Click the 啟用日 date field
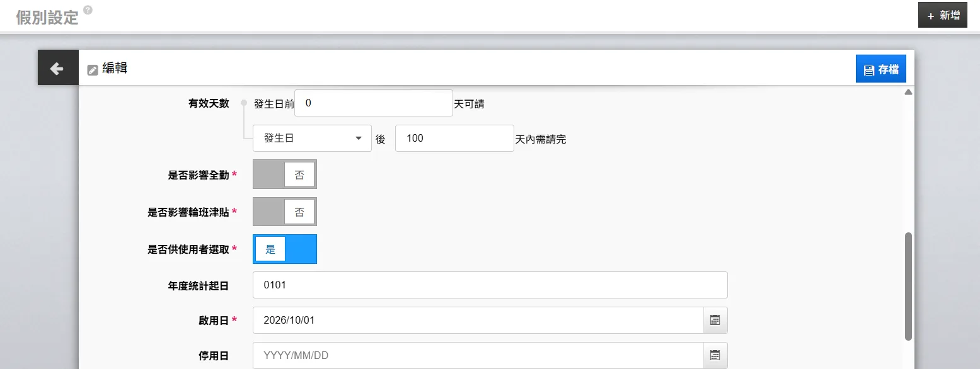Viewport: 980px width, 369px height. (x=478, y=320)
